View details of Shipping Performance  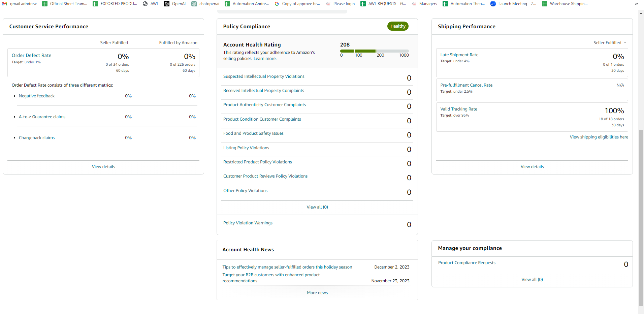[532, 167]
